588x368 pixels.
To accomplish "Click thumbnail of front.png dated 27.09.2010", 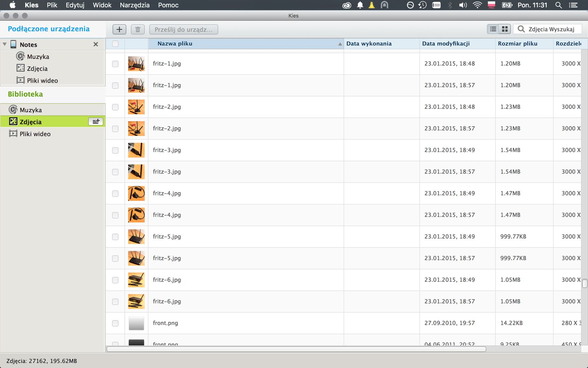I will pos(136,323).
